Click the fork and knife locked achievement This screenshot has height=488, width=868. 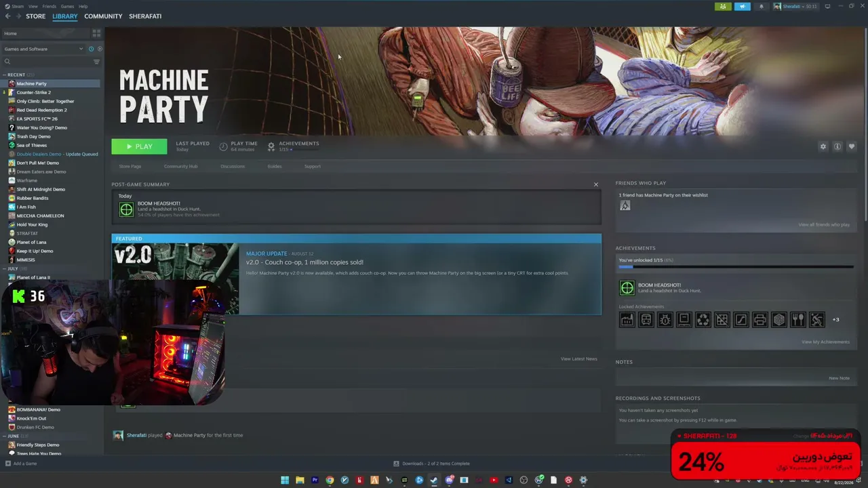798,319
